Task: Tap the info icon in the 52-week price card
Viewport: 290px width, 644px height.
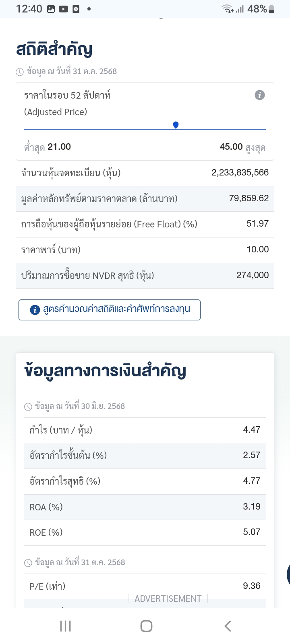Action: pyautogui.click(x=260, y=95)
